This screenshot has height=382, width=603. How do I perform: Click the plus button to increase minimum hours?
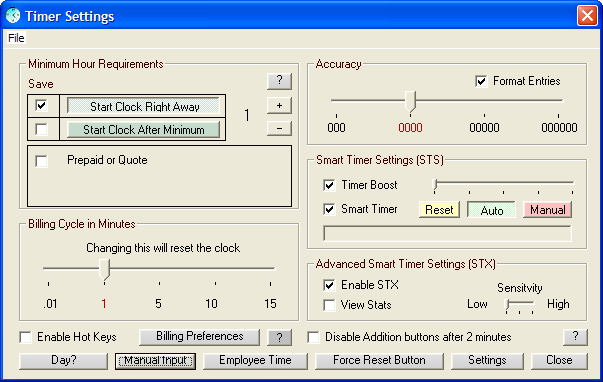[279, 105]
